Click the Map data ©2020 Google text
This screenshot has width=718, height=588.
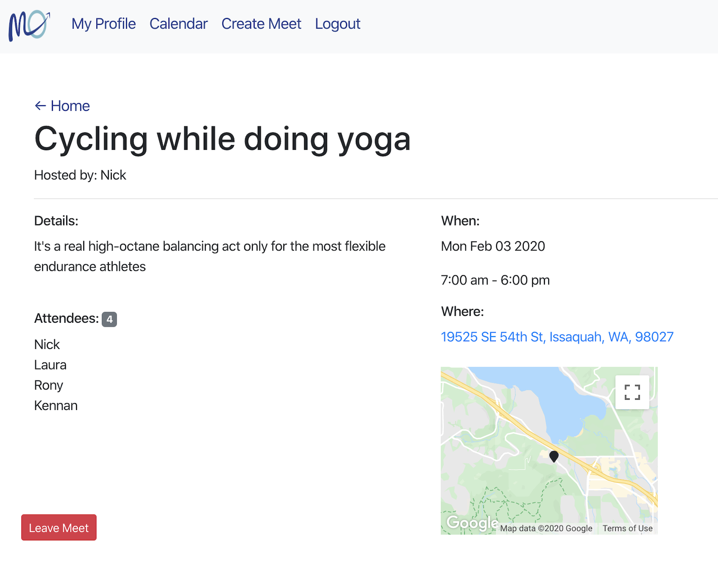pos(546,528)
